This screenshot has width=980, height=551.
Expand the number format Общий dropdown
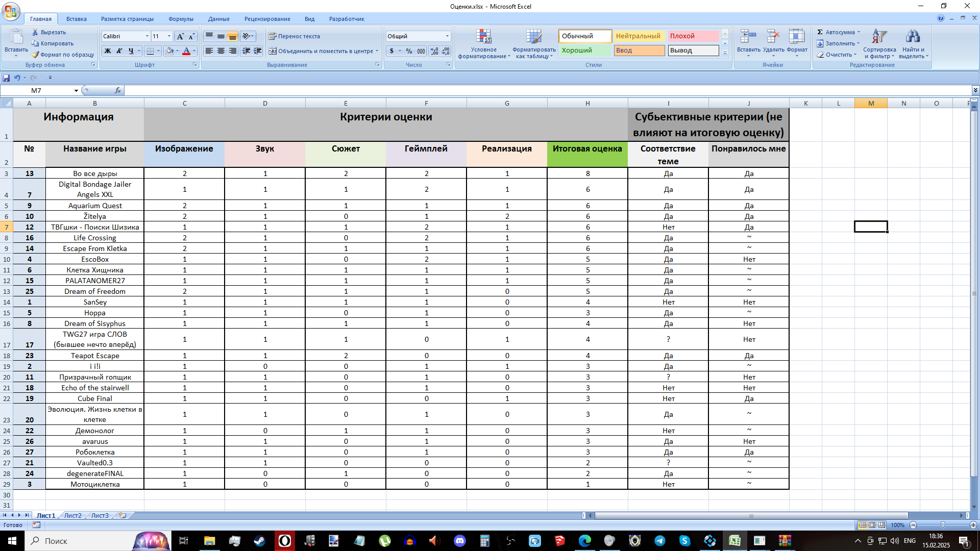click(447, 36)
